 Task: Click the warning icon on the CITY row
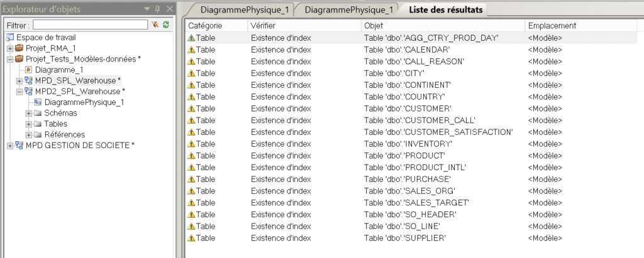tap(191, 73)
